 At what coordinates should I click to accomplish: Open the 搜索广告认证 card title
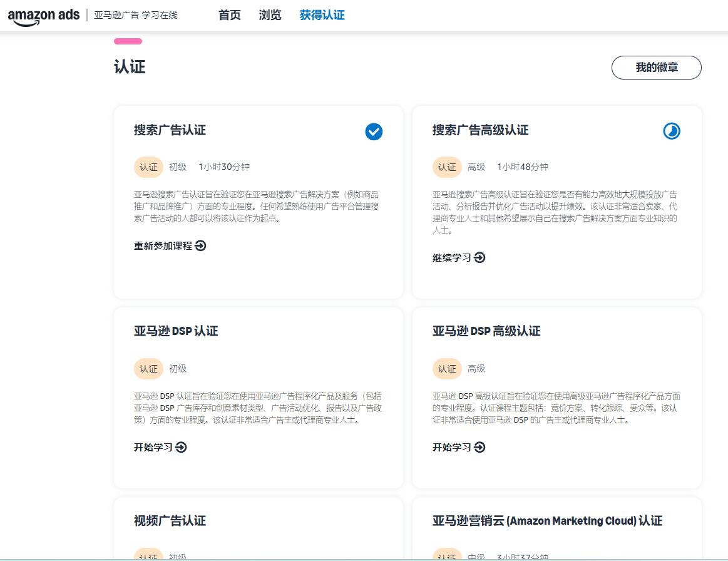coord(170,130)
